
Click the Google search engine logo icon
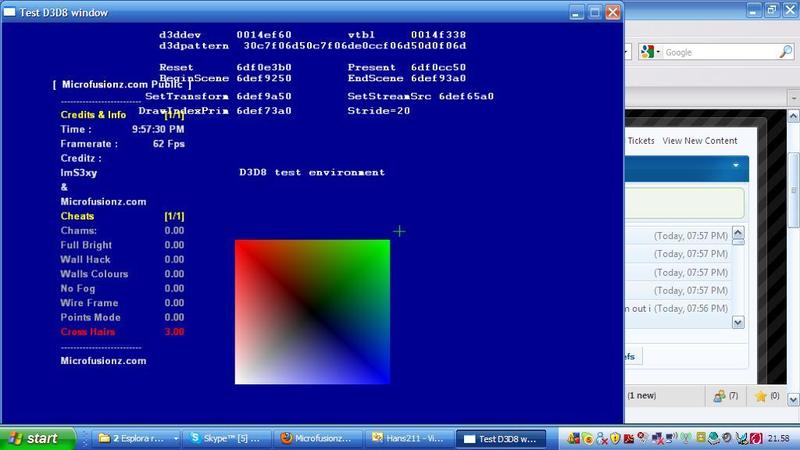(x=647, y=52)
